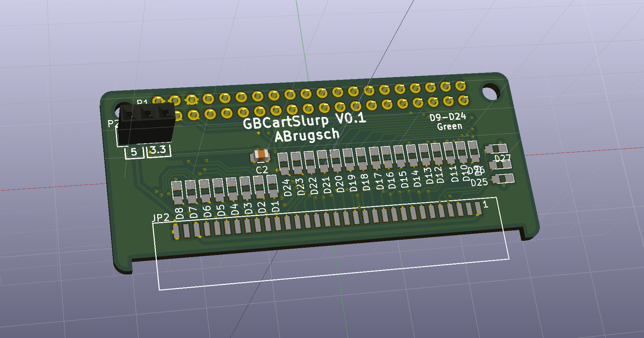644x338 pixels.
Task: Click the JP2 connector label
Action: tap(161, 218)
